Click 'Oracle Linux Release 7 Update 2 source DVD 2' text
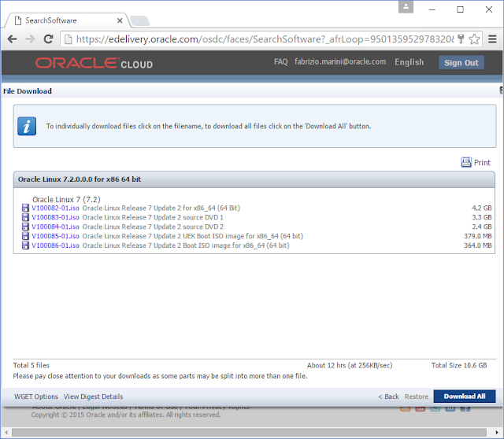 coord(153,227)
